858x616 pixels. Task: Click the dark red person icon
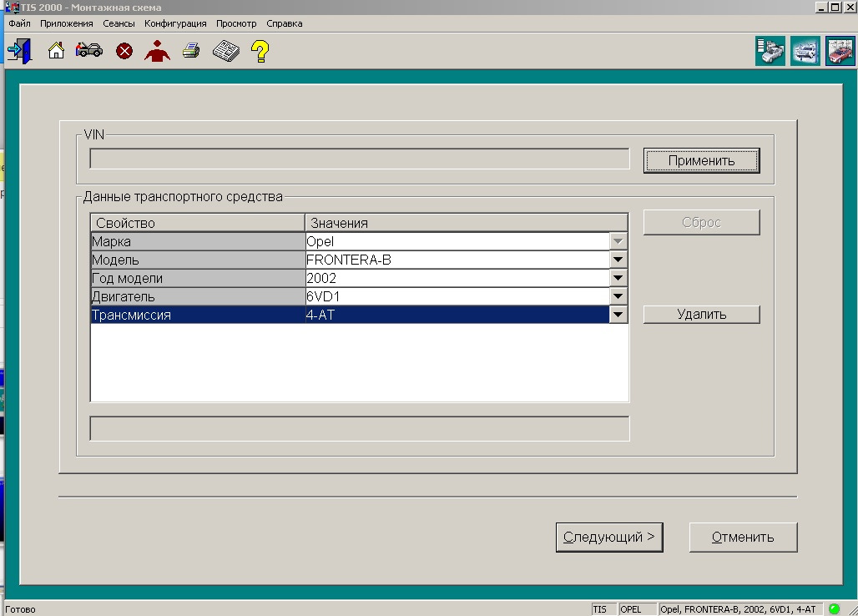tap(157, 51)
